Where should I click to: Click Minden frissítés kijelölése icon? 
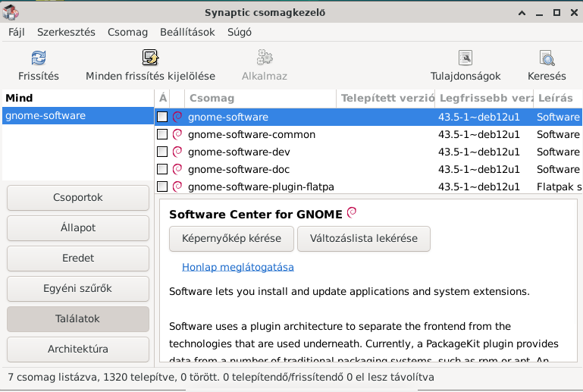pyautogui.click(x=150, y=58)
